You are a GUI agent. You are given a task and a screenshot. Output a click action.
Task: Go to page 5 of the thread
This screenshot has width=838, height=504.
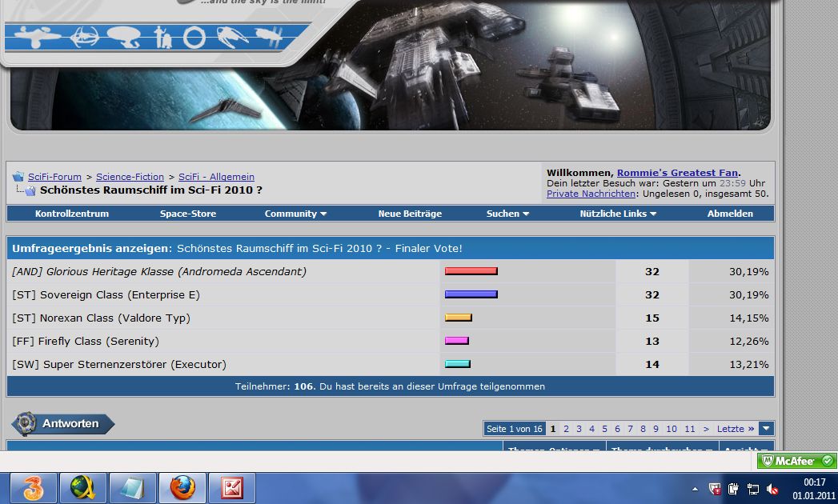tap(604, 429)
